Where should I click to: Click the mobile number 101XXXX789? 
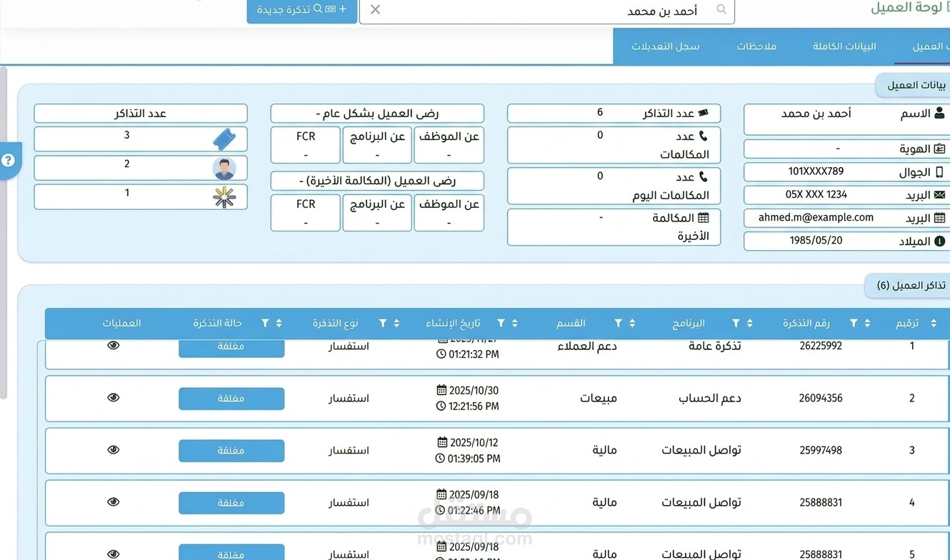(816, 171)
